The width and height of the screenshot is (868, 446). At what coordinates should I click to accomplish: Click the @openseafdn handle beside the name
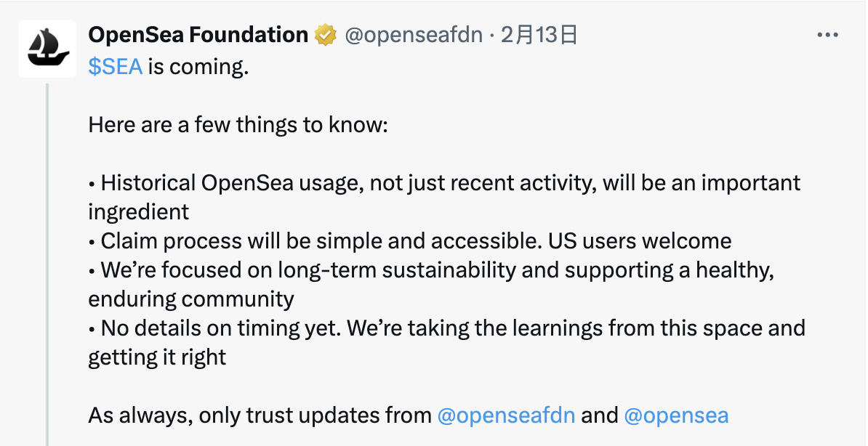coord(414,36)
